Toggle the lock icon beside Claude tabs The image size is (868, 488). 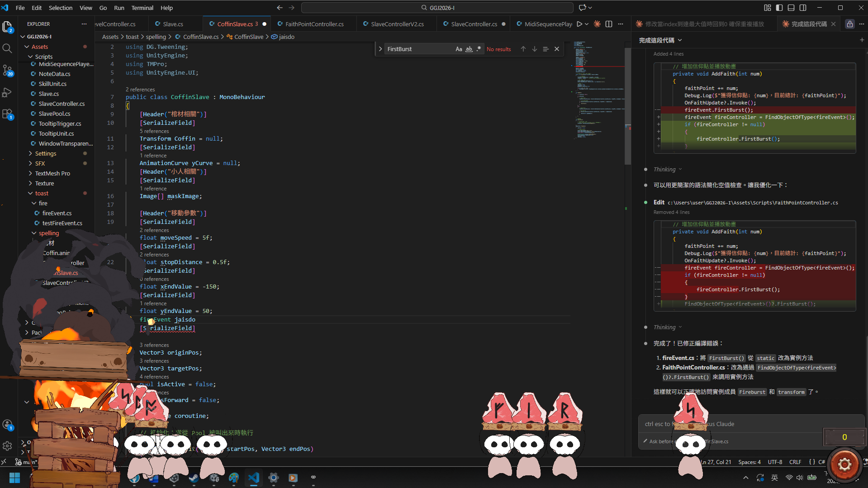850,24
